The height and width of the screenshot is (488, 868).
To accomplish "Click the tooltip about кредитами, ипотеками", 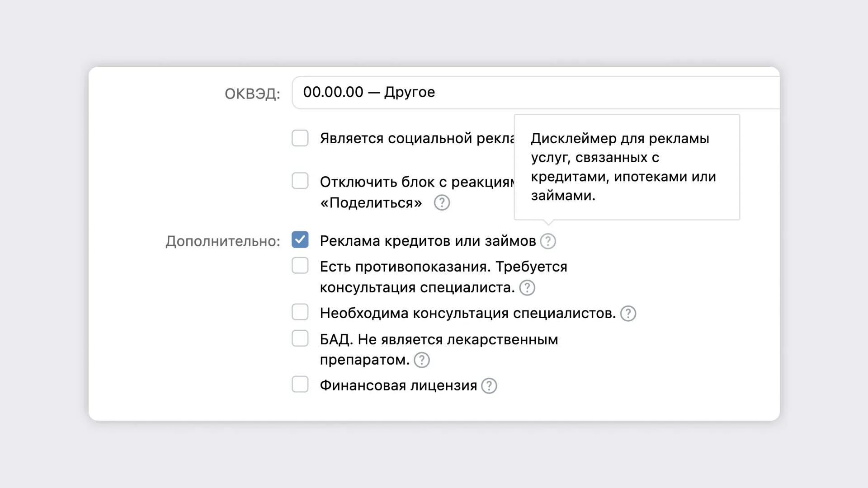I will pos(626,167).
